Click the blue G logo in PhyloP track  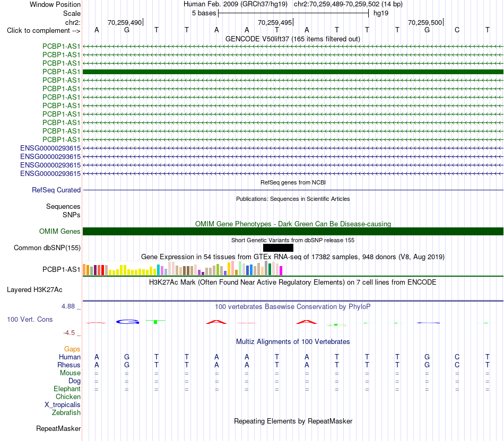pos(128,322)
